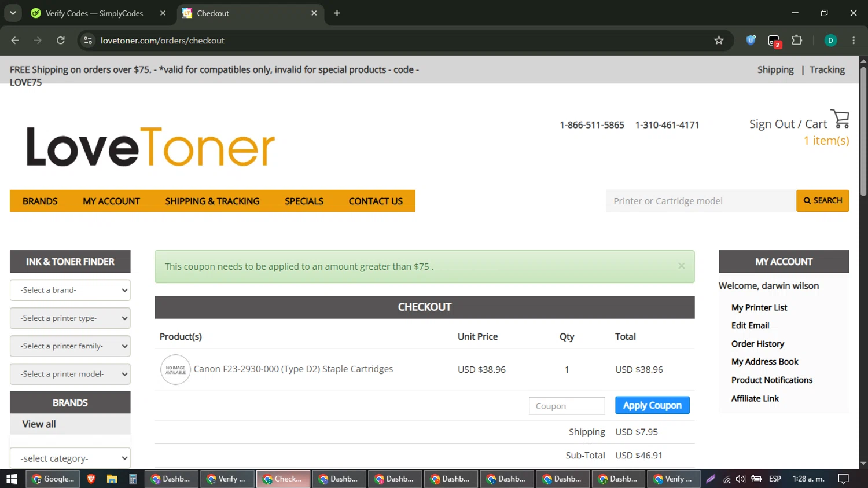Close the Checkout tab

pyautogui.click(x=314, y=13)
